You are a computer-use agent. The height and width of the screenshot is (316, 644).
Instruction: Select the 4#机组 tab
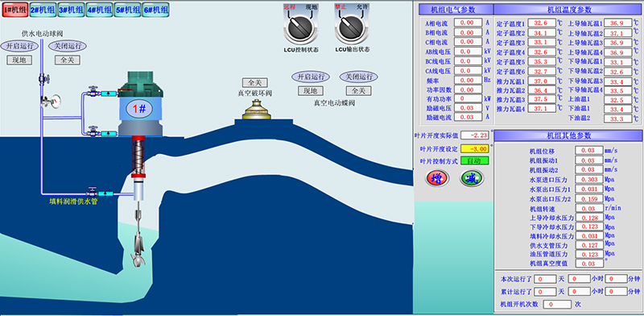(x=99, y=10)
